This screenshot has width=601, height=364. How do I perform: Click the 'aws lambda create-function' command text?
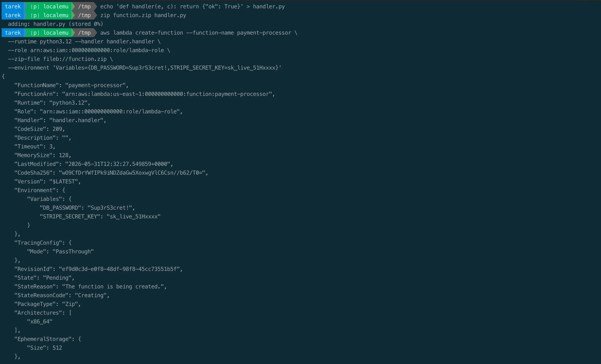[x=198, y=33]
